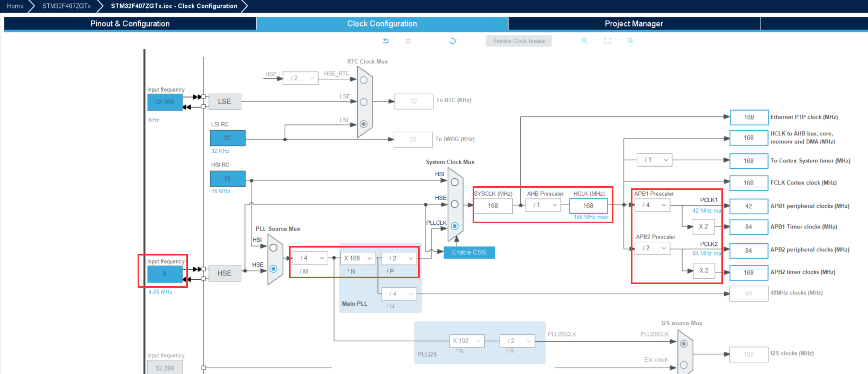
Task: Select LSI in RTC Clock Mux
Action: pyautogui.click(x=364, y=124)
